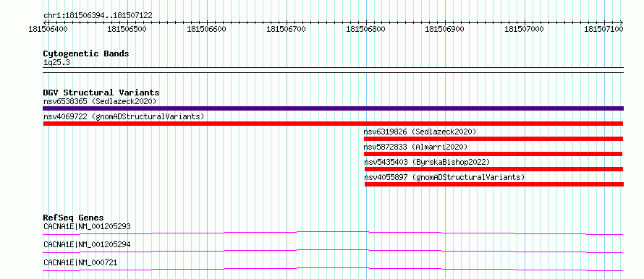Click the red nsv5435403 variant bar
Viewport: 644px width, 279px height.
(493, 169)
